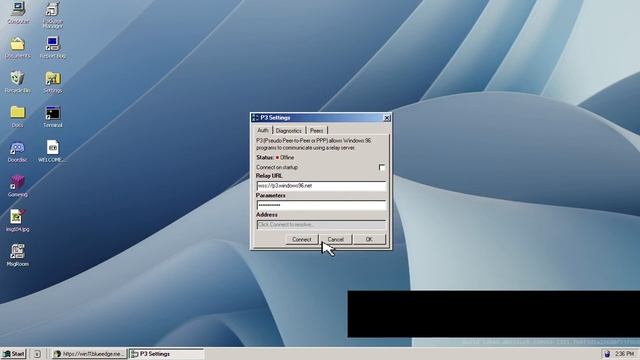The image size is (640, 360).
Task: Launch the GameHQ desktop icon
Action: 18,186
